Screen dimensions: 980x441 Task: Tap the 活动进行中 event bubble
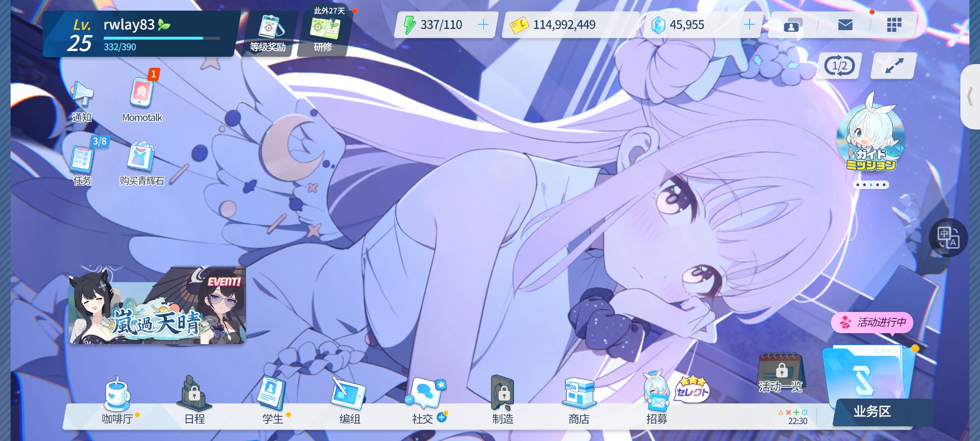click(872, 323)
